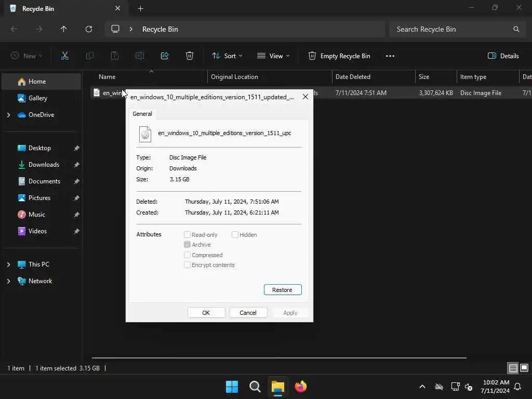This screenshot has width=532, height=399.
Task: Click Empty Recycle Bin
Action: pyautogui.click(x=339, y=56)
